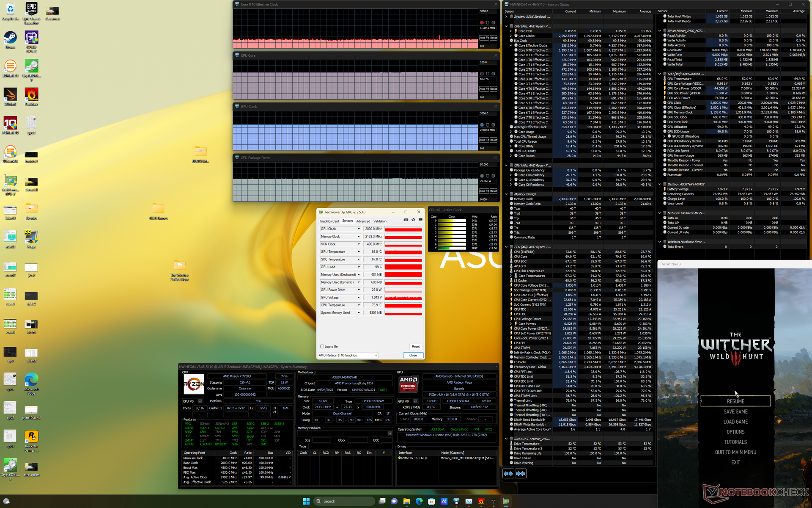Click HWiNFO collapse-columns arrows icon at bottom

(521, 474)
